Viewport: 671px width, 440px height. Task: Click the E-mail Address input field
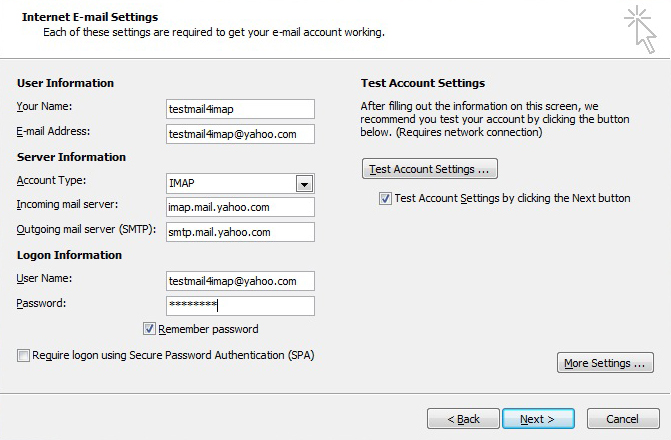pos(240,134)
